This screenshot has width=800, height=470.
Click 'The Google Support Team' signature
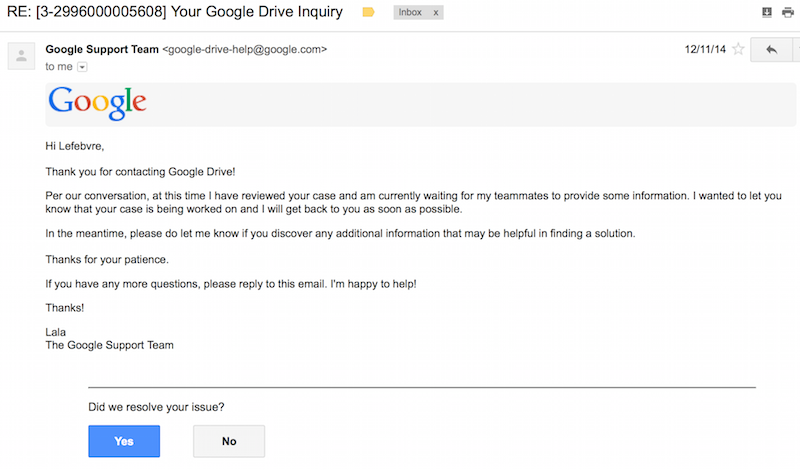point(109,345)
